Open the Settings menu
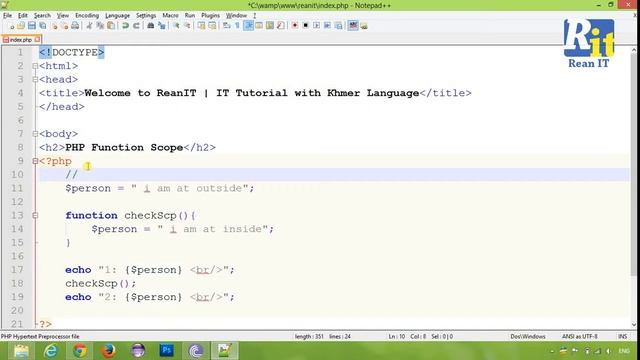The width and height of the screenshot is (640, 360). (x=146, y=16)
